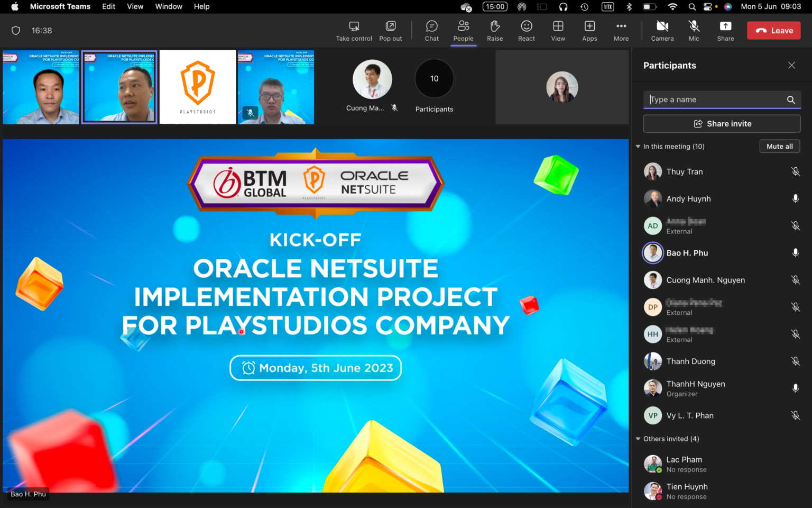The width and height of the screenshot is (812, 508).
Task: Turn on the Camera
Action: (x=662, y=31)
